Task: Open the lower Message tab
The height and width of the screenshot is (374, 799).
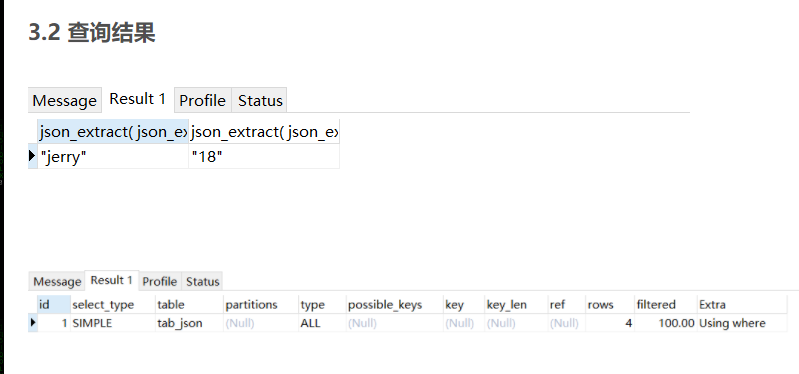Action: 57,281
